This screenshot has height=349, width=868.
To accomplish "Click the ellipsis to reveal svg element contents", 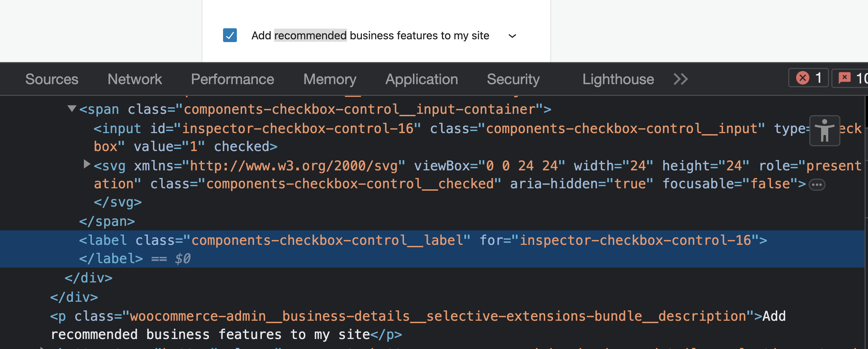I will 818,184.
